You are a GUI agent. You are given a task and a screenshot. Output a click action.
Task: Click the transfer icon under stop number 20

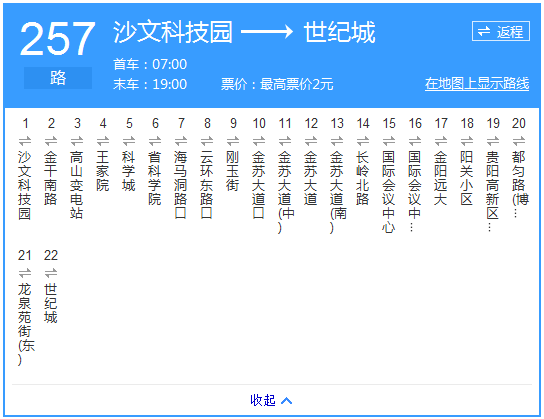[x=519, y=141]
